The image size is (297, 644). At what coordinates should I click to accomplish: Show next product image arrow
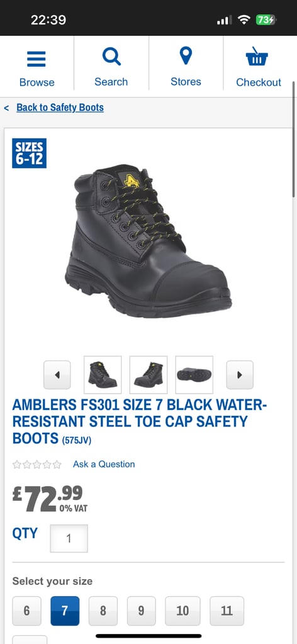click(240, 375)
